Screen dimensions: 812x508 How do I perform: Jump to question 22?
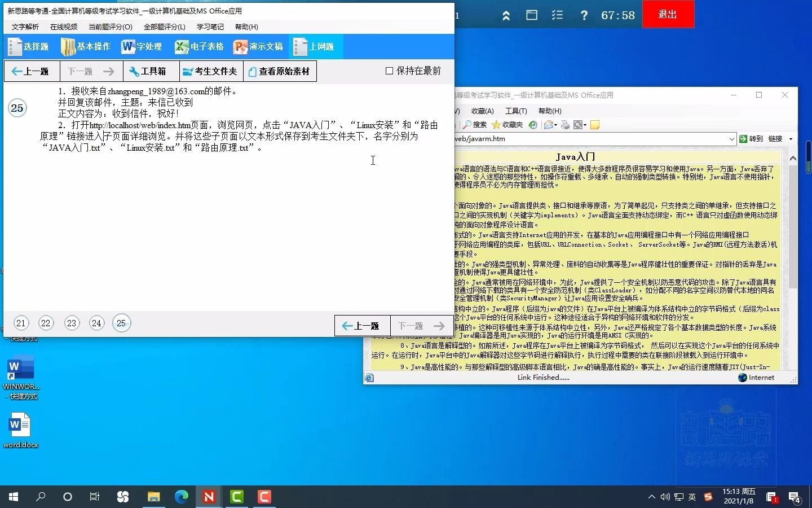46,323
